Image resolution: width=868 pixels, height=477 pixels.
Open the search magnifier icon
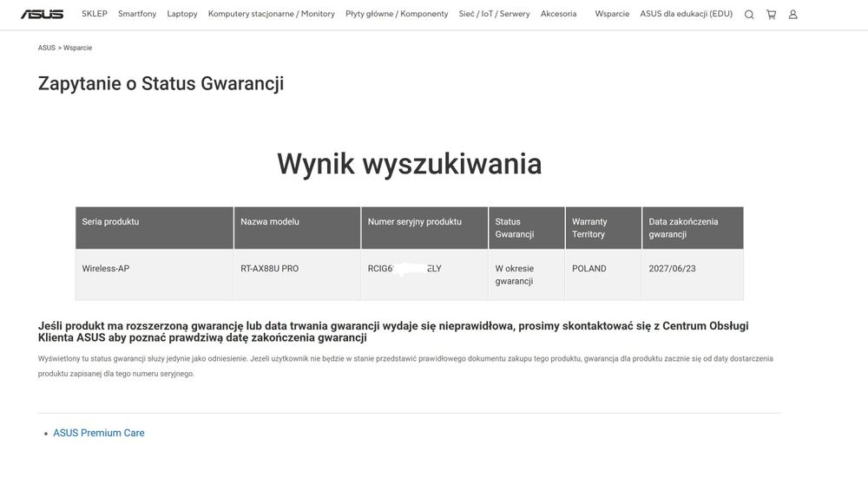coord(749,15)
